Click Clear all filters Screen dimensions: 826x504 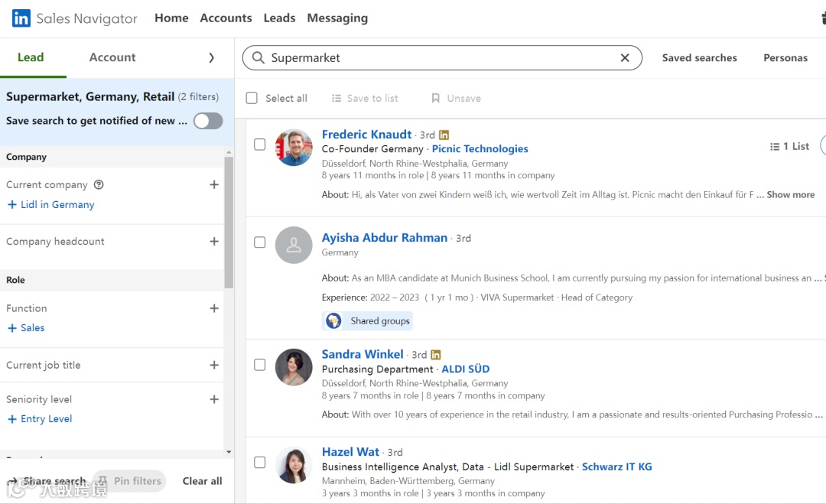[x=202, y=481]
